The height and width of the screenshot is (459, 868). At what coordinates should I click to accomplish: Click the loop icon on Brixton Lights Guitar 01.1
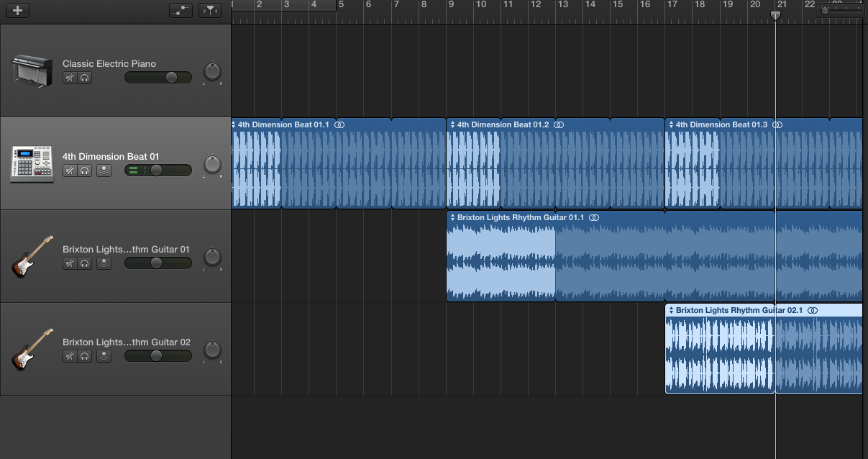pos(594,217)
